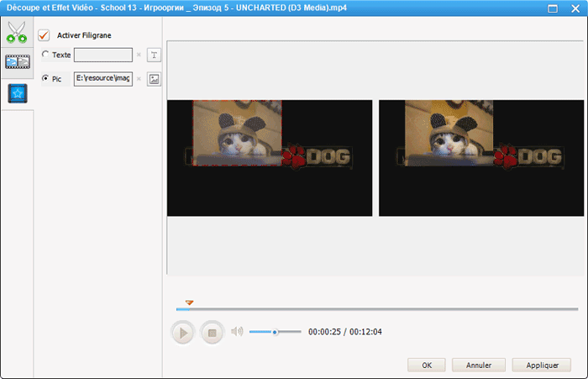Mute the audio with speaker icon
Screen dimensions: 588x379
[237, 331]
